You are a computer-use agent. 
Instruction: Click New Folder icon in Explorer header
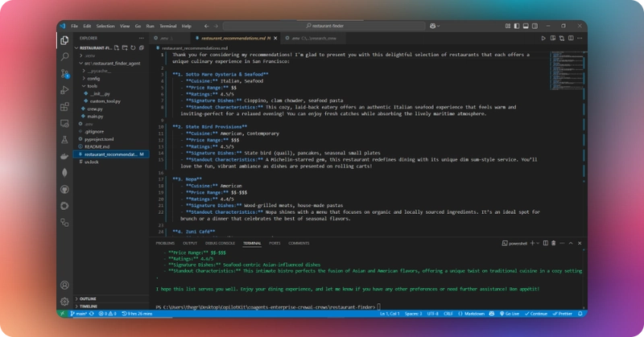pyautogui.click(x=125, y=48)
